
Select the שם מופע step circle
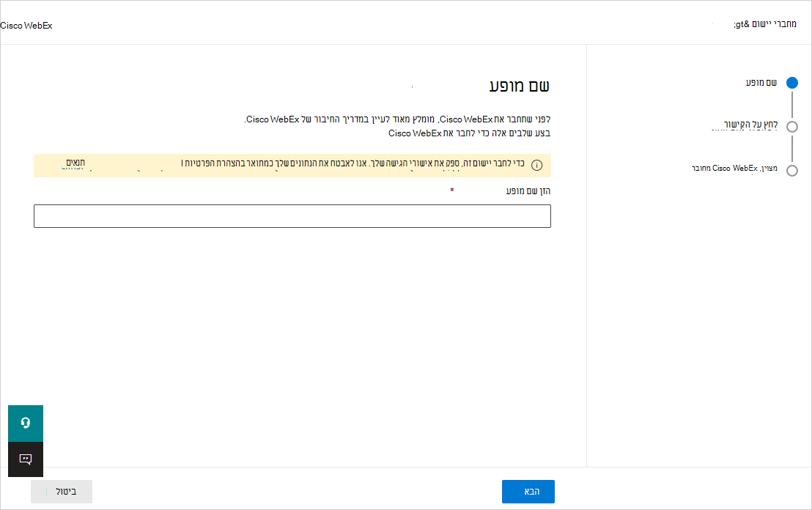click(x=791, y=83)
